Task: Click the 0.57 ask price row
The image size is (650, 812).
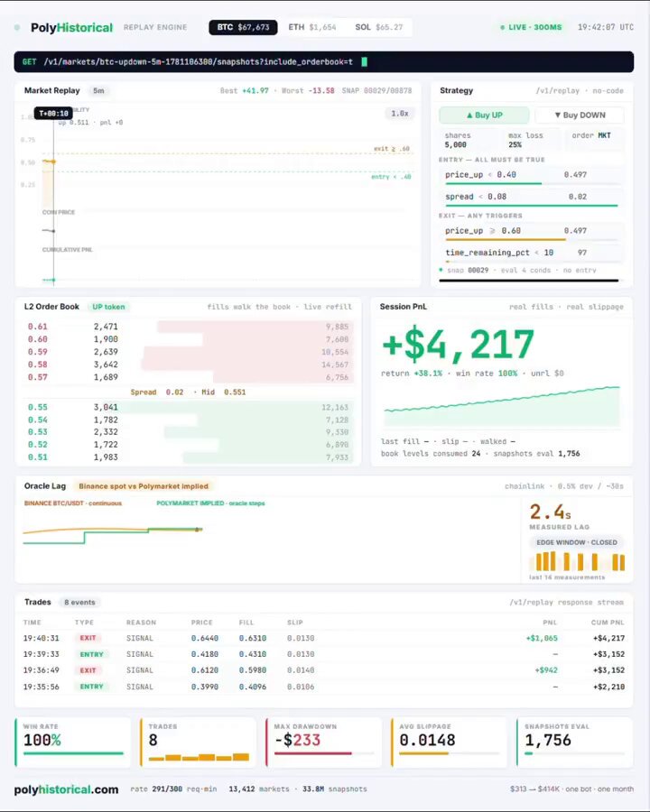Action: coord(188,377)
